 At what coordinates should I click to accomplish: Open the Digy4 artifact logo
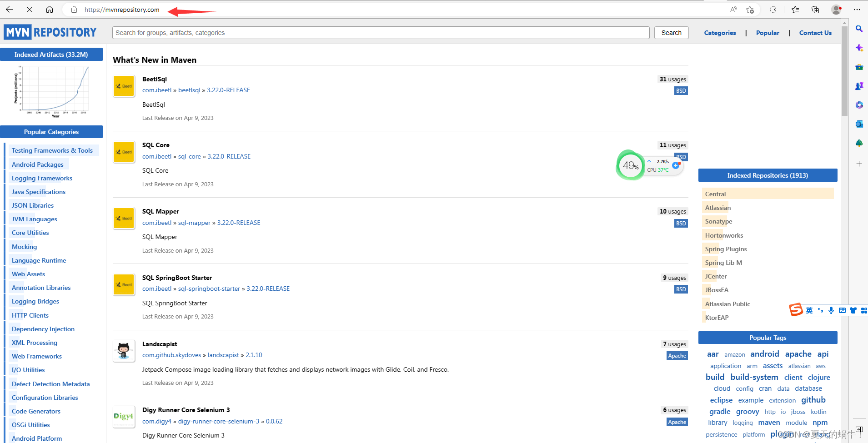coord(124,417)
